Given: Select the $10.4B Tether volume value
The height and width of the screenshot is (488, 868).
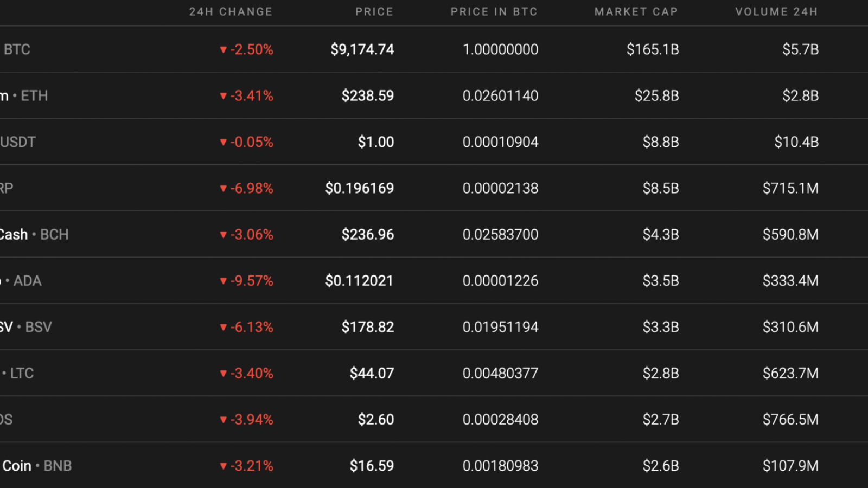Looking at the screenshot, I should [796, 142].
